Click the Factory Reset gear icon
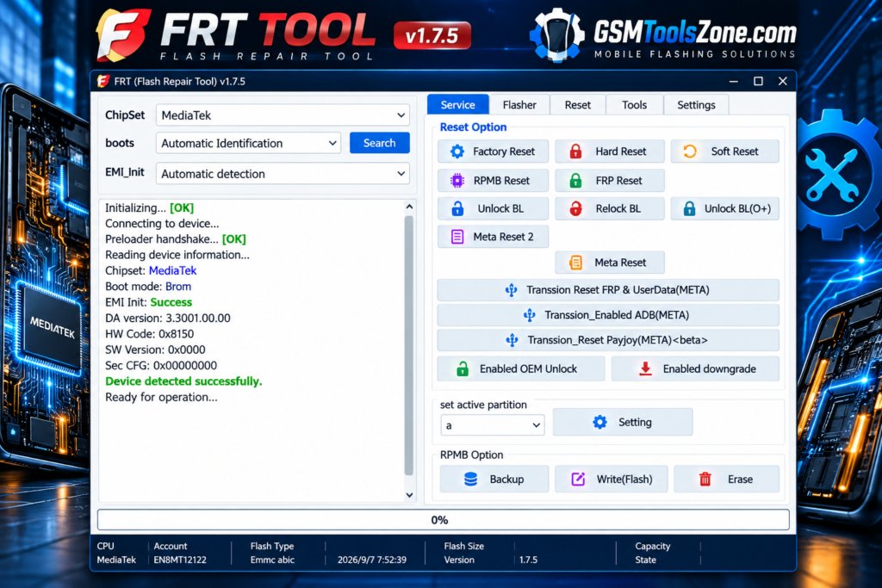 [457, 152]
